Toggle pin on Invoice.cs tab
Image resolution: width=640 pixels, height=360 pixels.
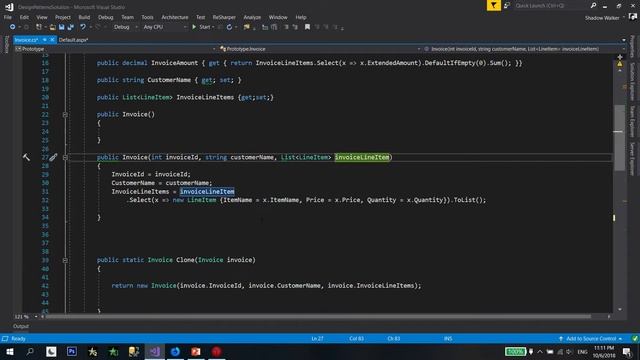44,40
